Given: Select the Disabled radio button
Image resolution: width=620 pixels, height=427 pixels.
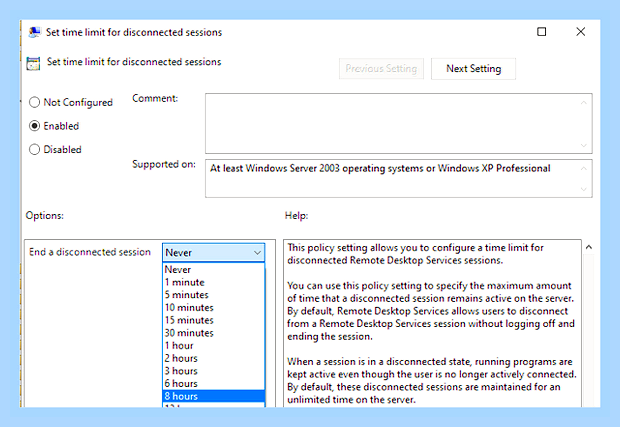Looking at the screenshot, I should pyautogui.click(x=34, y=149).
